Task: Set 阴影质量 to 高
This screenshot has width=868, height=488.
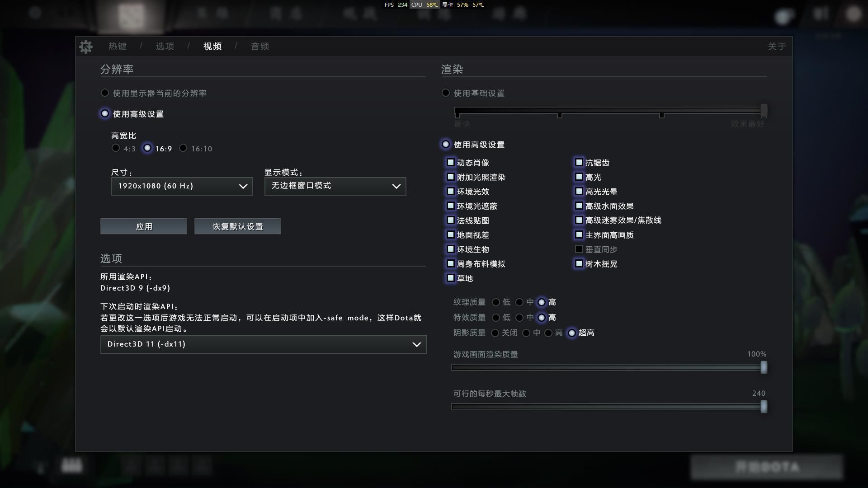Action: click(x=548, y=333)
